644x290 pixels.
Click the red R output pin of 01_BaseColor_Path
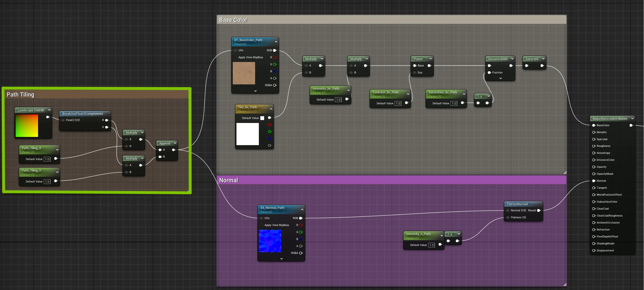275,58
